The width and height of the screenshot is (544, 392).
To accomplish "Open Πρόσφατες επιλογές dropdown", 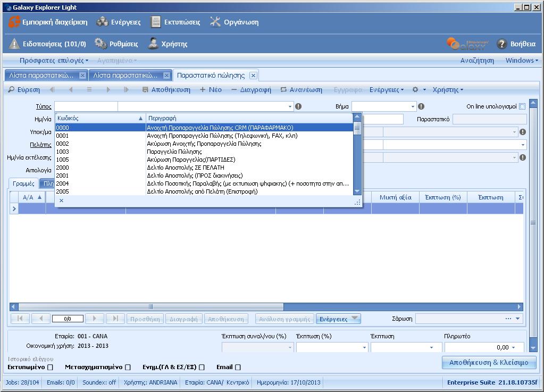I will [x=54, y=60].
